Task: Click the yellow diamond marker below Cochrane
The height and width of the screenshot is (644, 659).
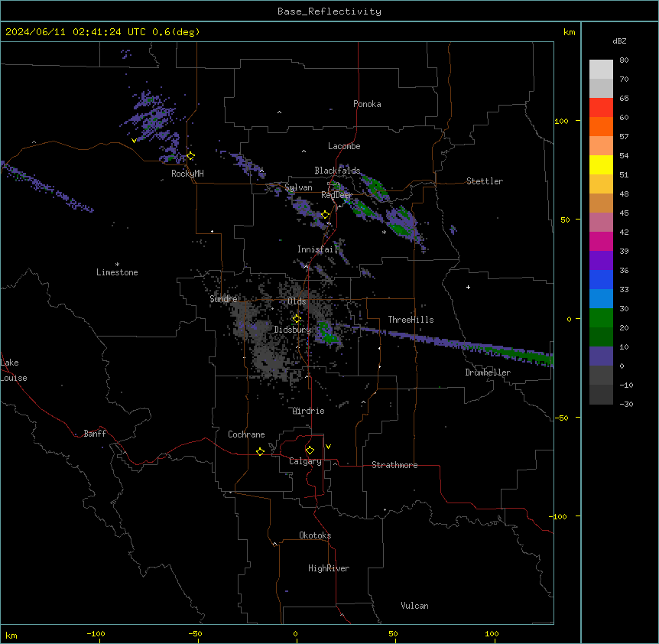Action: [x=260, y=451]
